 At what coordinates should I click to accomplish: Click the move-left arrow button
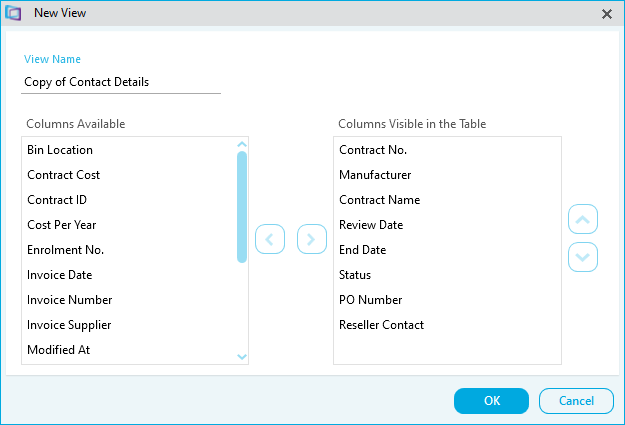270,239
